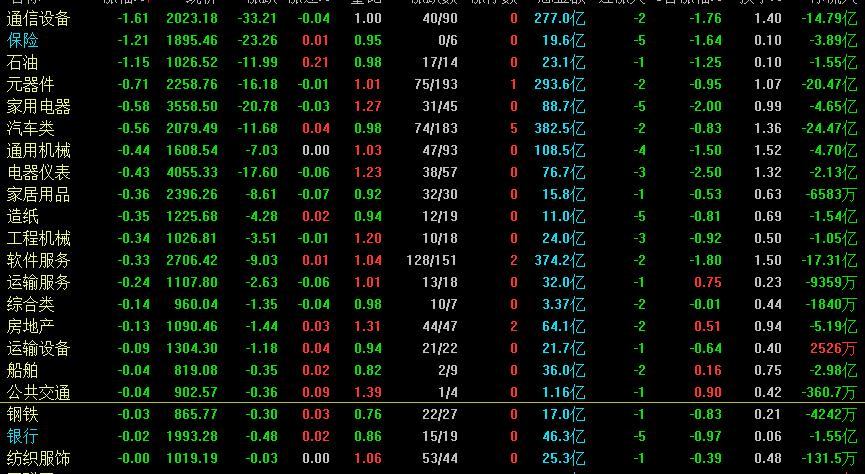Select turnover 277.0亿 for 通信设备
The height and width of the screenshot is (474, 865).
click(x=560, y=18)
